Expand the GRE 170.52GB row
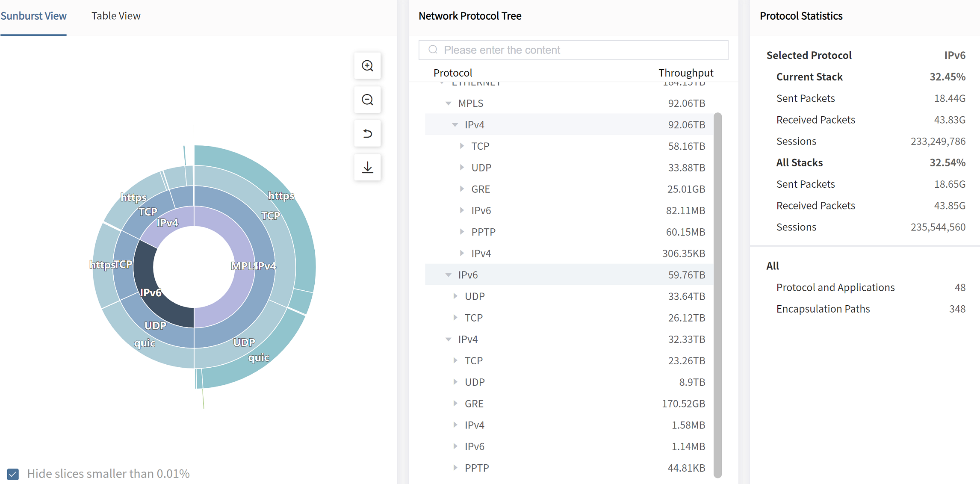 click(x=455, y=403)
